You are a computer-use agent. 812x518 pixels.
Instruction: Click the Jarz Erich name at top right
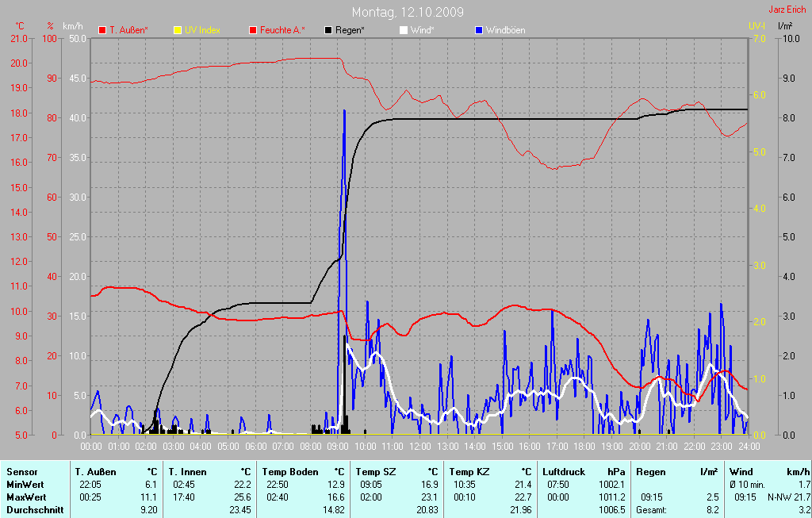point(788,10)
